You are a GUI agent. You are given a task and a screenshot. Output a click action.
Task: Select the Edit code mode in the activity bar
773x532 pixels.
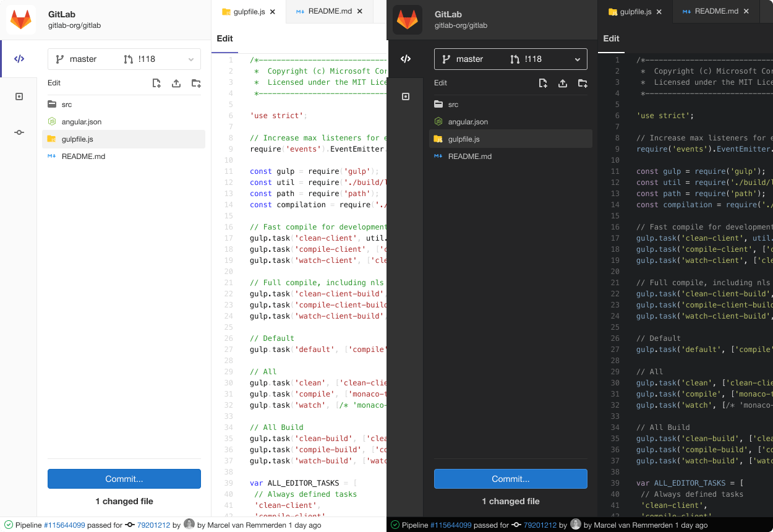19,59
